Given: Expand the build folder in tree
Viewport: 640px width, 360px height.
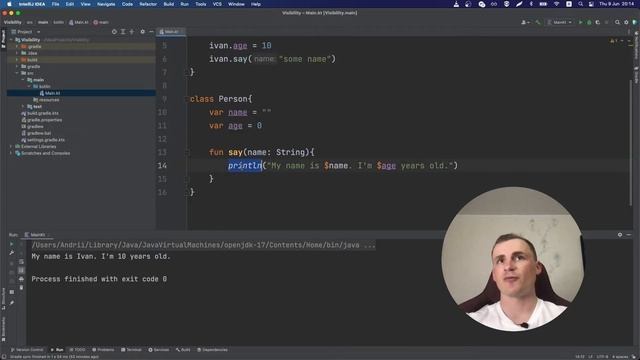Looking at the screenshot, I should click(x=17, y=60).
